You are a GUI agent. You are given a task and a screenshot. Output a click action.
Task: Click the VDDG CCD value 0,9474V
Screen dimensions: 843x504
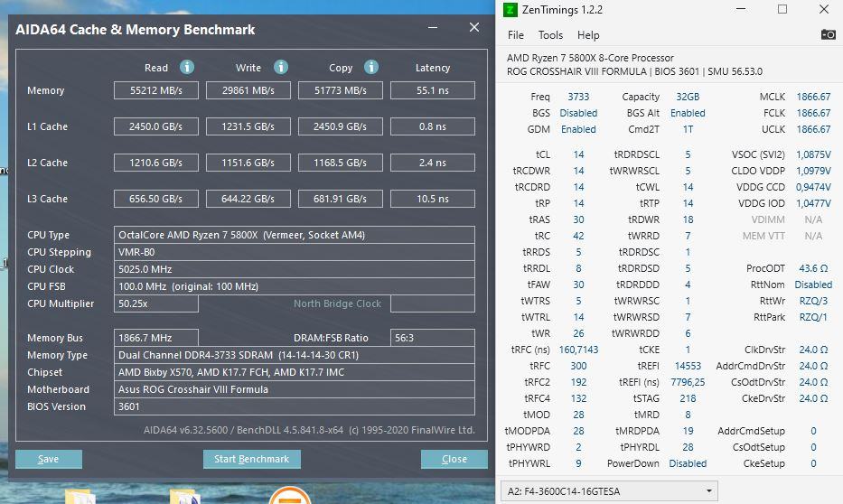tap(813, 187)
